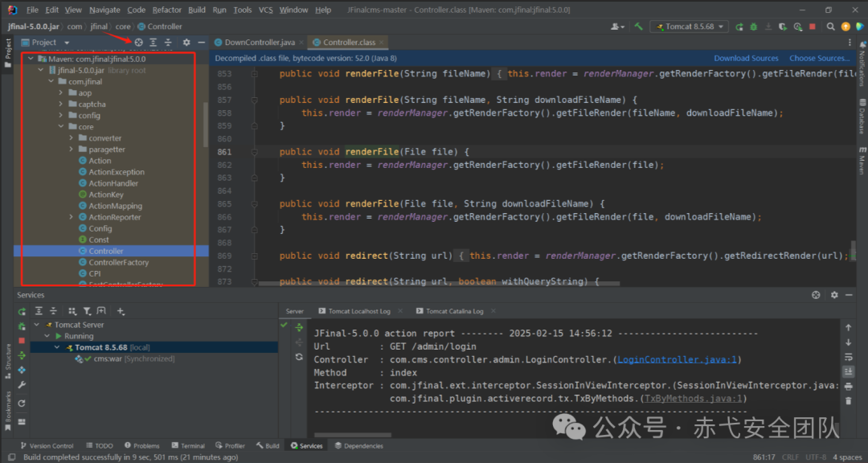Click Collapse All icon in Project panel header
This screenshot has width=868, height=463.
168,42
